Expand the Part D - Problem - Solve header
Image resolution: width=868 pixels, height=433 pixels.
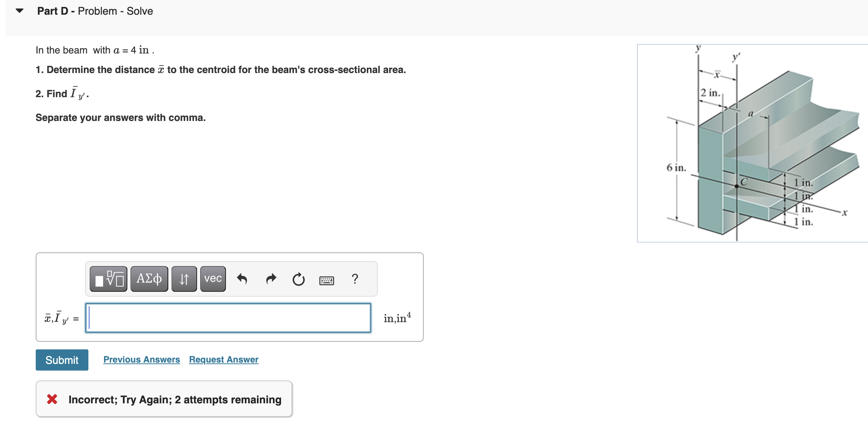95,11
